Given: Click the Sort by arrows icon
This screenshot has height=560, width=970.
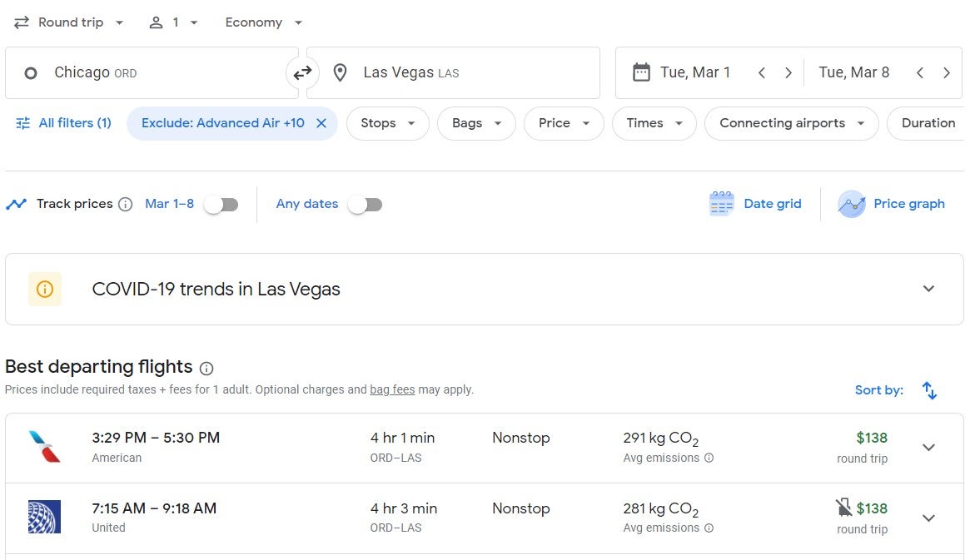Looking at the screenshot, I should coord(929,390).
